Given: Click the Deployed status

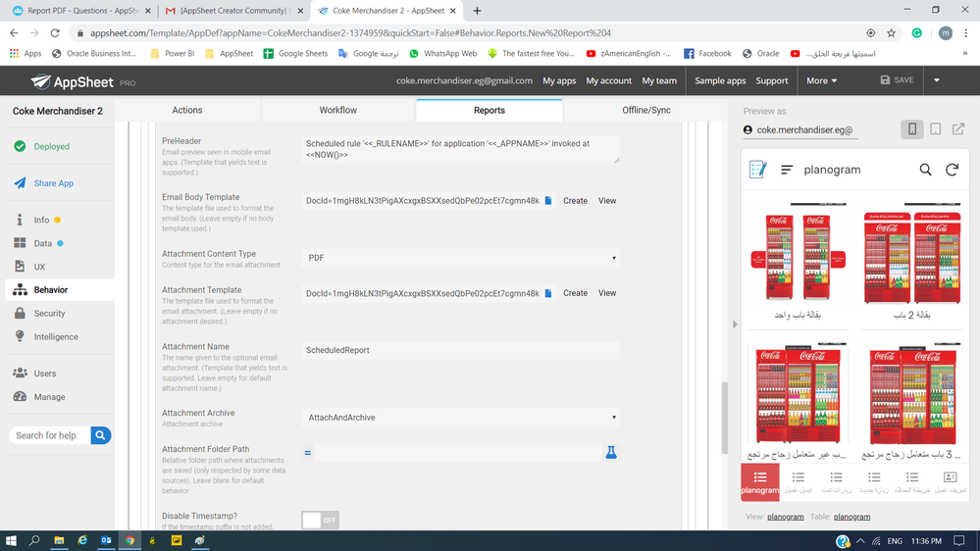Looking at the screenshot, I should point(42,146).
